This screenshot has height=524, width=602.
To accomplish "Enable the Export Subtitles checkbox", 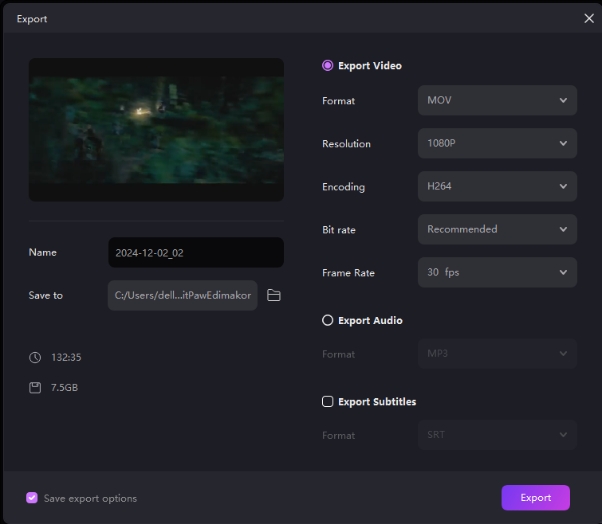I will click(x=327, y=402).
